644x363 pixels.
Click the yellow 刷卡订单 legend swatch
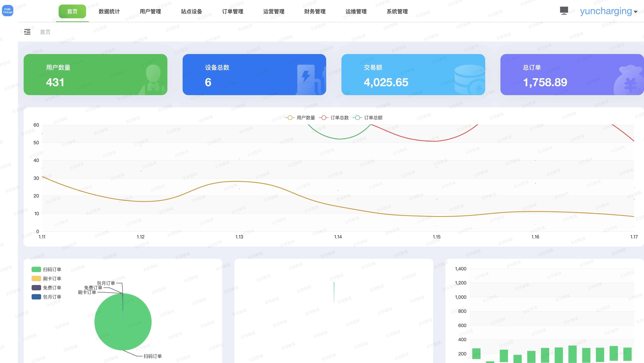(x=36, y=279)
